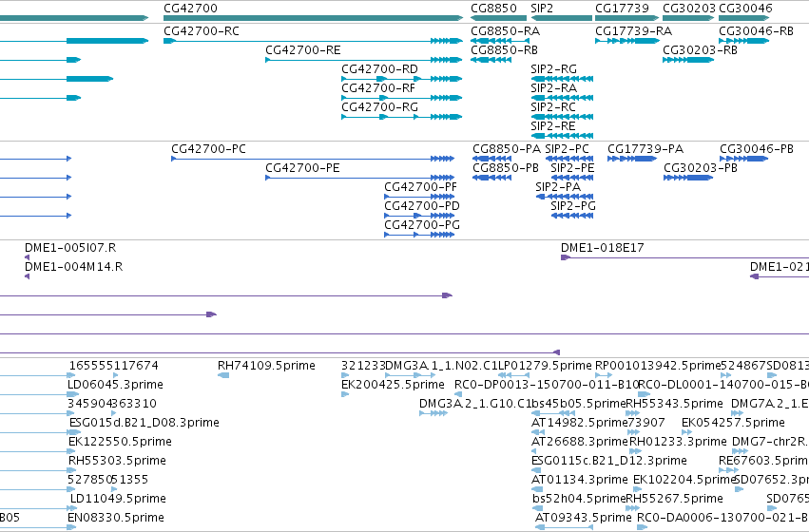The image size is (809, 532).
Task: Select the CG30203 gene bar
Action: tap(688, 18)
